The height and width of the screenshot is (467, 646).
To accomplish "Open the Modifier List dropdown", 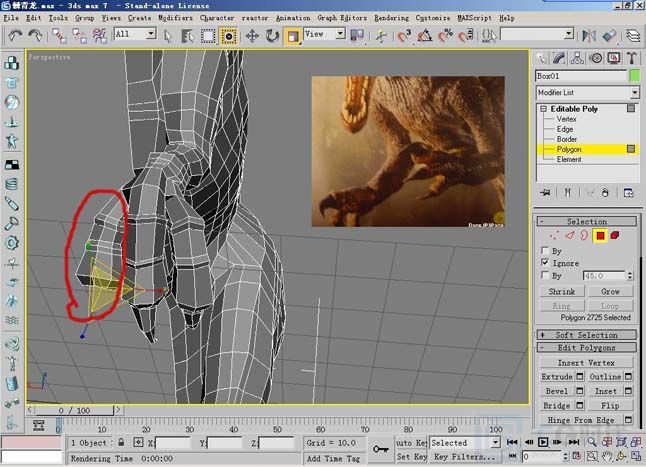I will point(588,93).
